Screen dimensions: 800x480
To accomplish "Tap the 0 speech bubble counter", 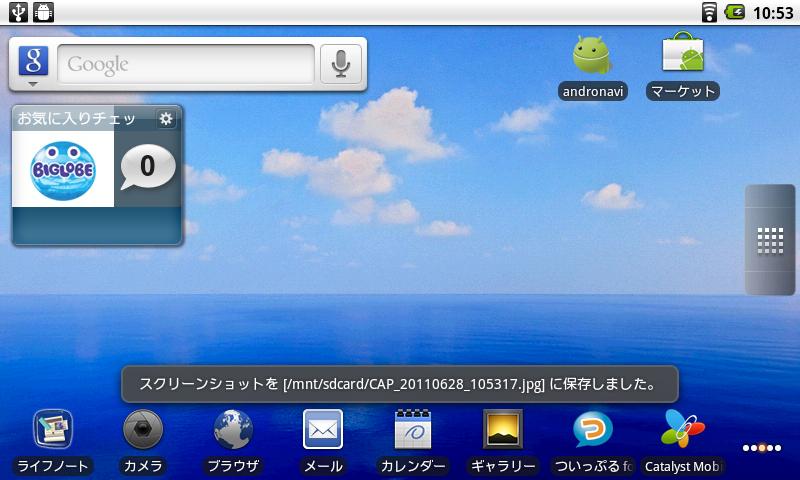I will pyautogui.click(x=147, y=166).
